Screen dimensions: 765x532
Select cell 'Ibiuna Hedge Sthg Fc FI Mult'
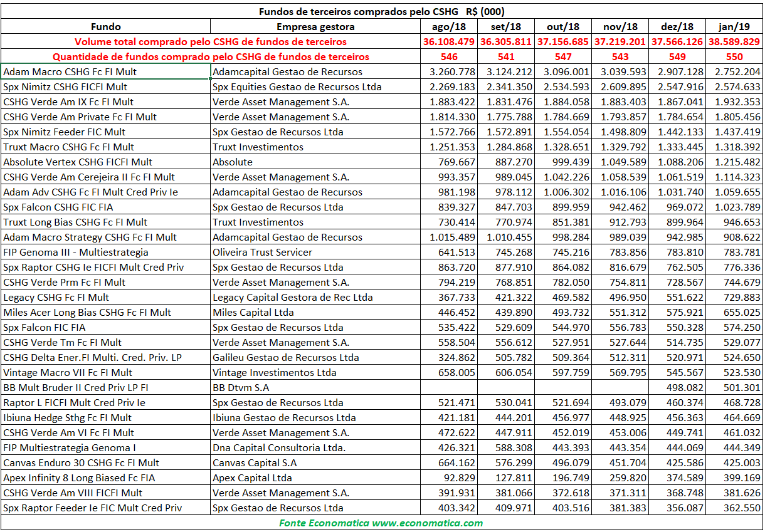(105, 418)
